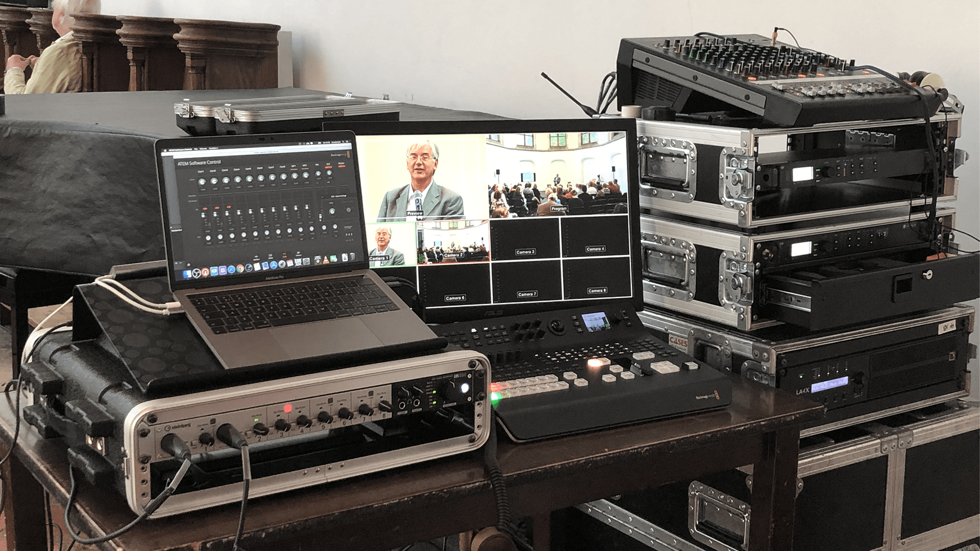Open the Trash in the dock
The height and width of the screenshot is (551, 980).
point(352,257)
